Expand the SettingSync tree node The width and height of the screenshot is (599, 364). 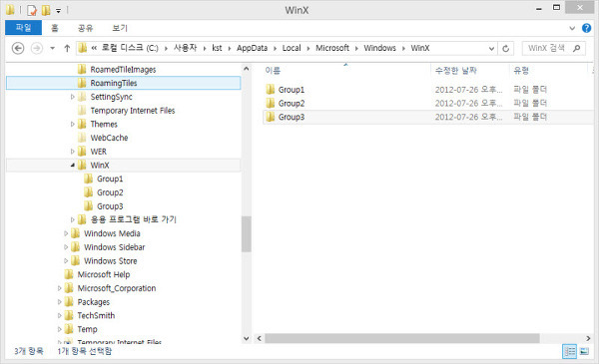coord(72,97)
